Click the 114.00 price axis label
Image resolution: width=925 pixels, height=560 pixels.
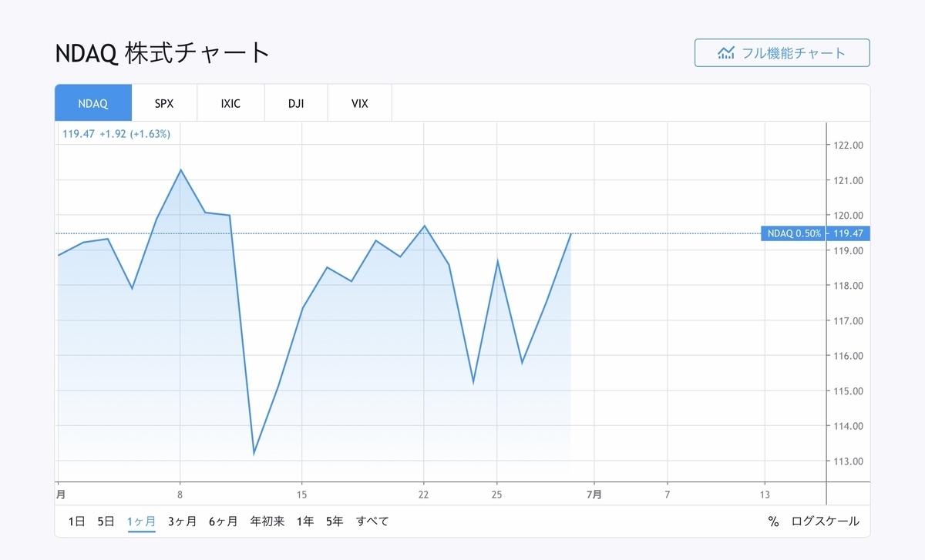848,426
